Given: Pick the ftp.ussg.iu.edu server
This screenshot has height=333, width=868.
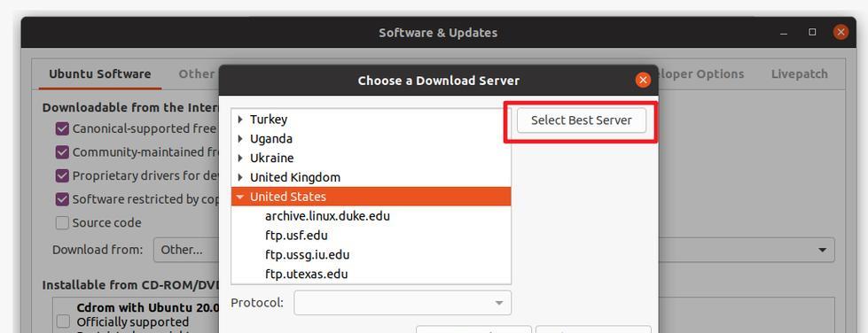Looking at the screenshot, I should click(x=308, y=254).
